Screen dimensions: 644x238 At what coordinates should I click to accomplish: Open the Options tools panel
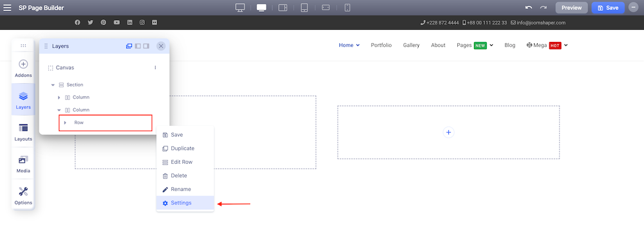click(x=23, y=195)
